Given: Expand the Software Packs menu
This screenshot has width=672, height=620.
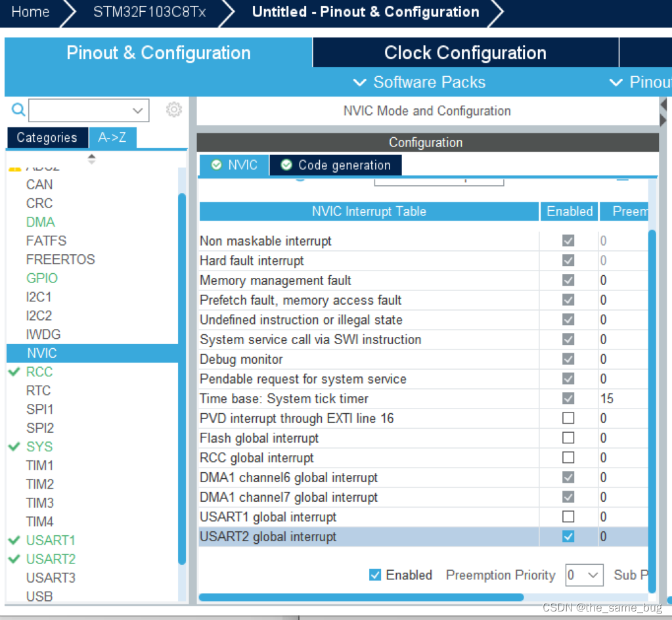Looking at the screenshot, I should (419, 82).
